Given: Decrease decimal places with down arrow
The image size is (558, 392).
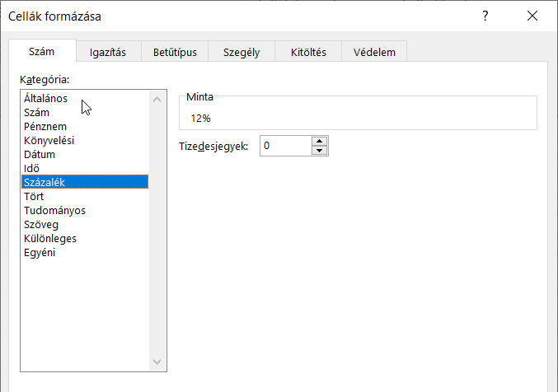Looking at the screenshot, I should tap(320, 151).
